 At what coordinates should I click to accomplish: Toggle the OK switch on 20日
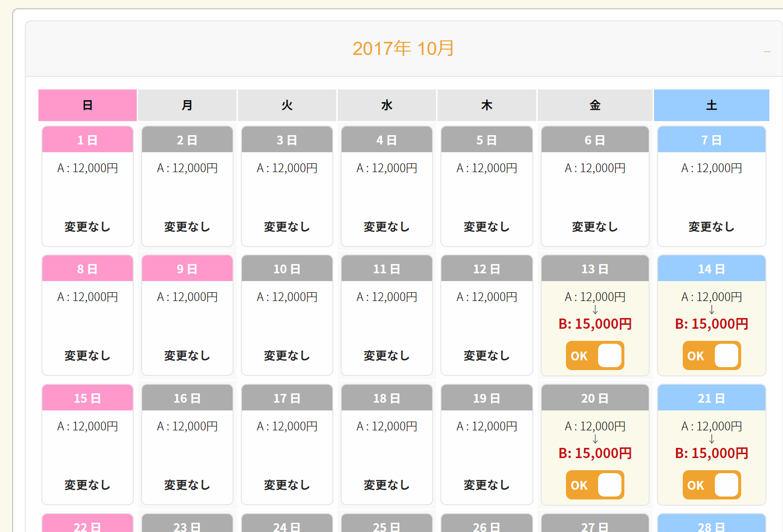tap(595, 485)
